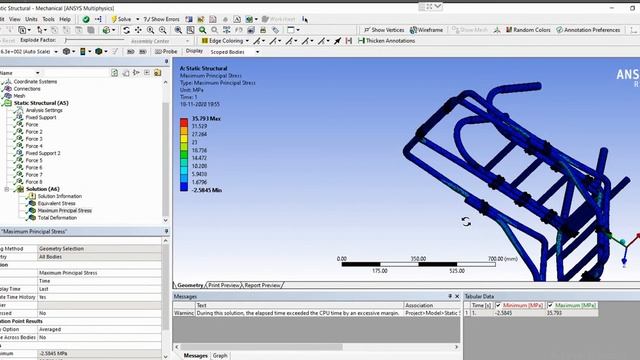
Task: Switch to the Report Preview tab
Action: 262,285
